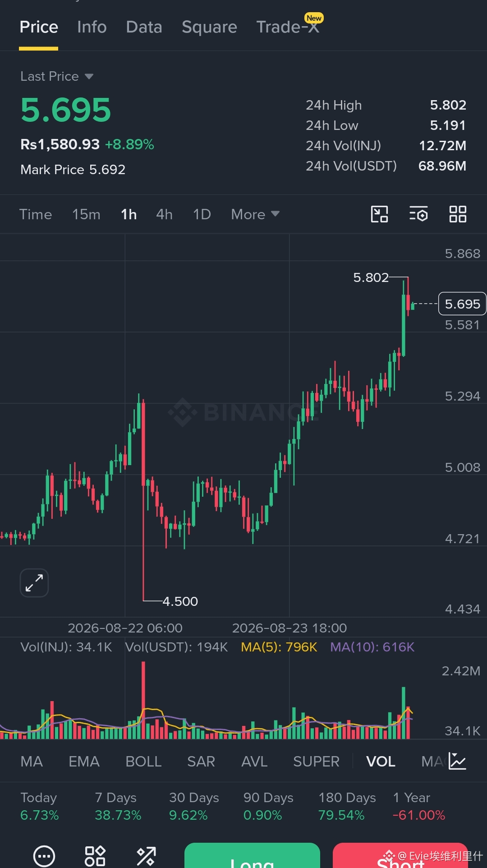
Task: Switch to the Info tab
Action: pyautogui.click(x=92, y=27)
